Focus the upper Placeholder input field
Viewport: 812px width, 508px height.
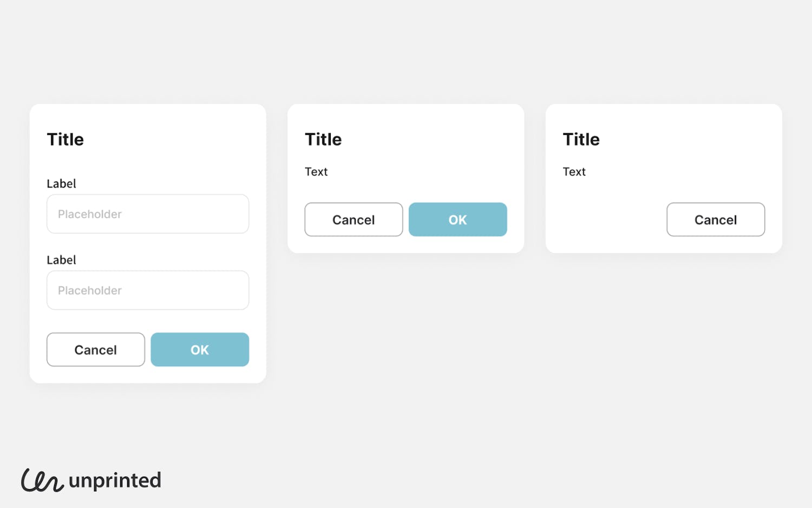pos(148,214)
